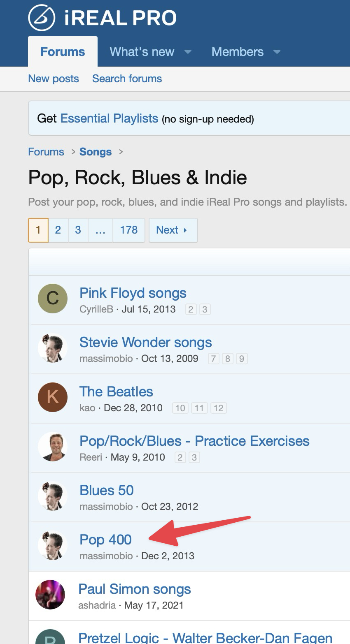Click the pagination ellipsis to jump pages
350x644 pixels.
pyautogui.click(x=100, y=230)
